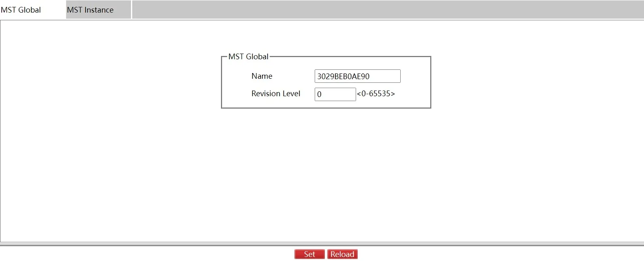Click the Reload button
Image resolution: width=644 pixels, height=261 pixels.
pos(342,254)
